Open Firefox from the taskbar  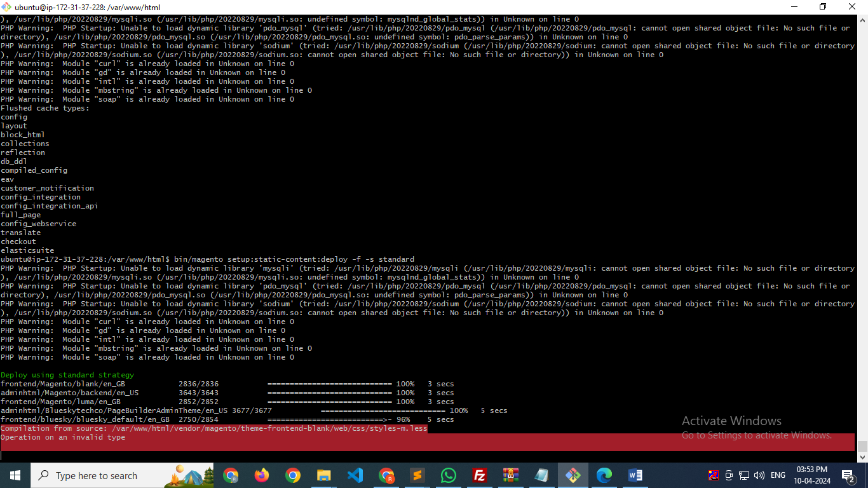coord(262,475)
